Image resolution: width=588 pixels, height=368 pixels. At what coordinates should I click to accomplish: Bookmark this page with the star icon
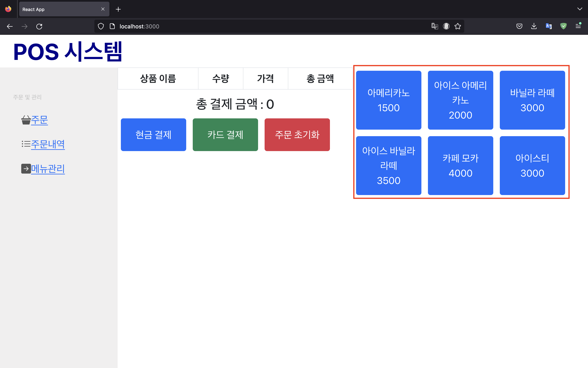click(458, 26)
